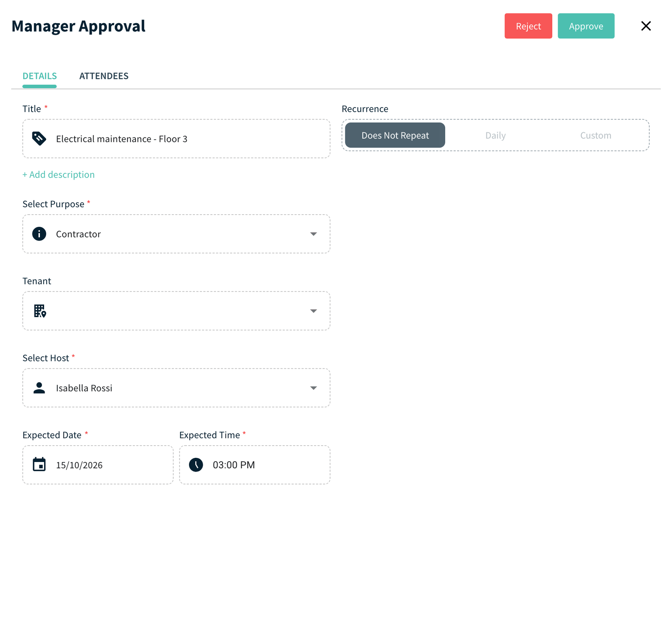This screenshot has height=630, width=672.
Task: Click the Select Host label
Action: (x=46, y=358)
